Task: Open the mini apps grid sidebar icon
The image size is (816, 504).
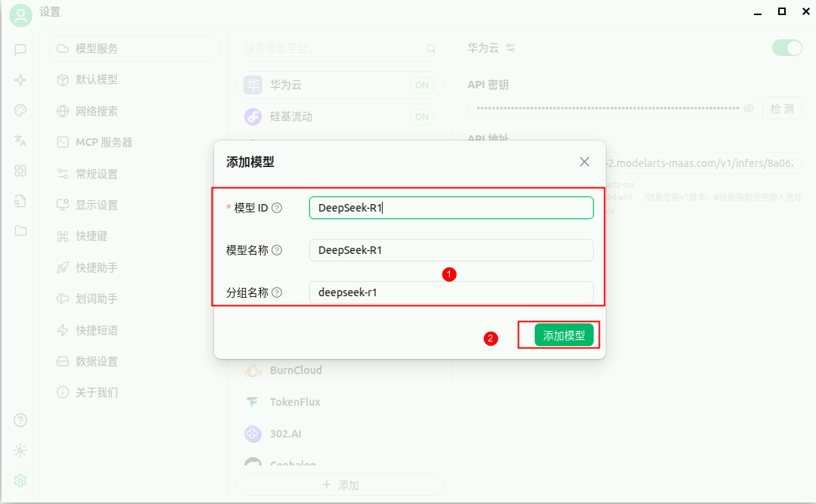Action: [x=20, y=171]
